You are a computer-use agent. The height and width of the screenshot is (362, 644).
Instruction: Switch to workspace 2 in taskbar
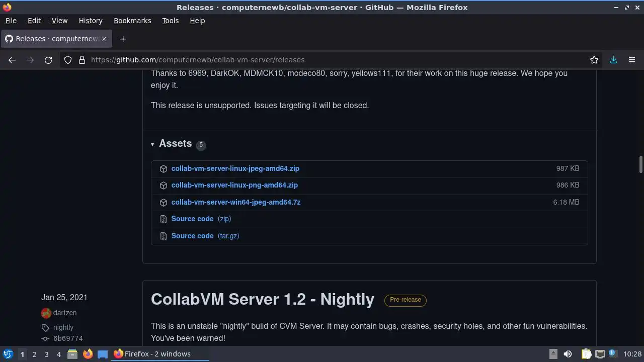coord(34,354)
